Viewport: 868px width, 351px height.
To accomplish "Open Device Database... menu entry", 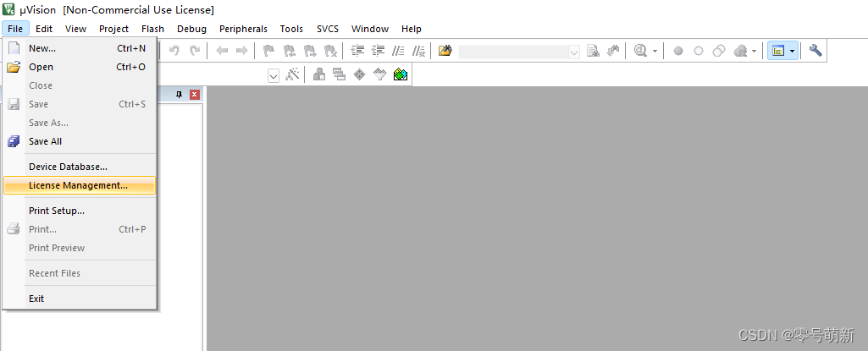I will (80, 167).
